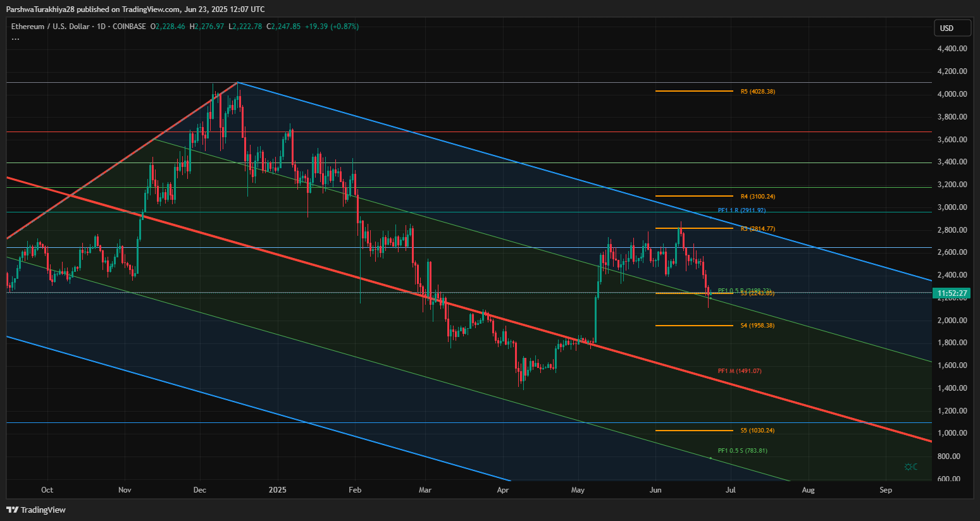Click the 3,200.00 price axis label
Viewport: 980px width, 521px height.
pos(952,185)
